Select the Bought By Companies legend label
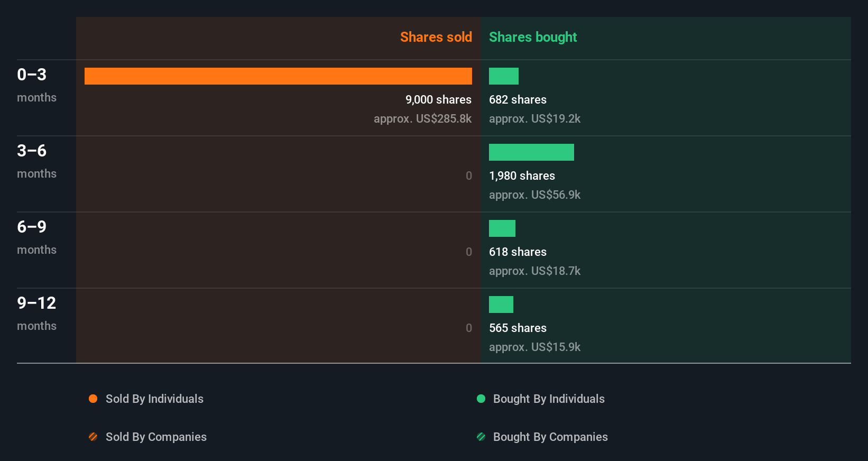 [x=550, y=437]
